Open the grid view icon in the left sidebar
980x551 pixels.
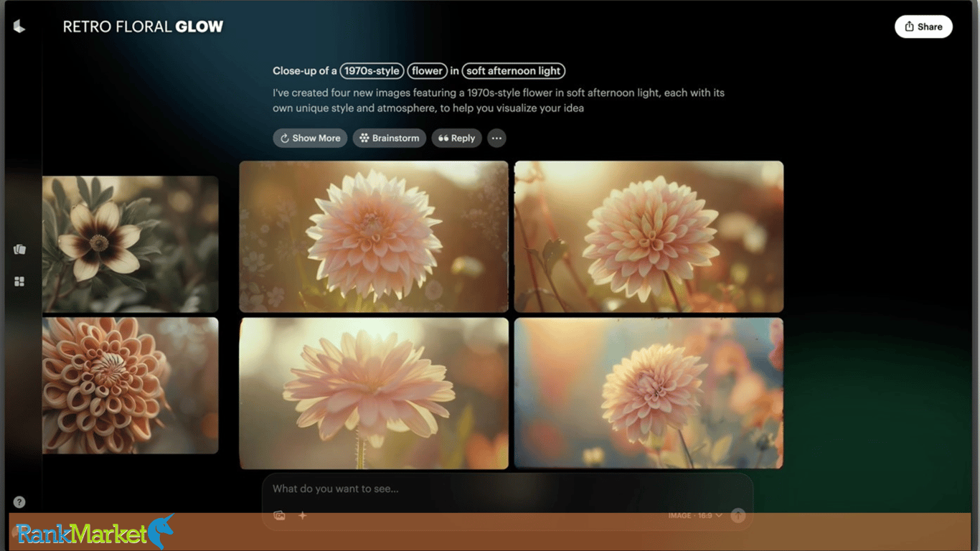pos(19,282)
